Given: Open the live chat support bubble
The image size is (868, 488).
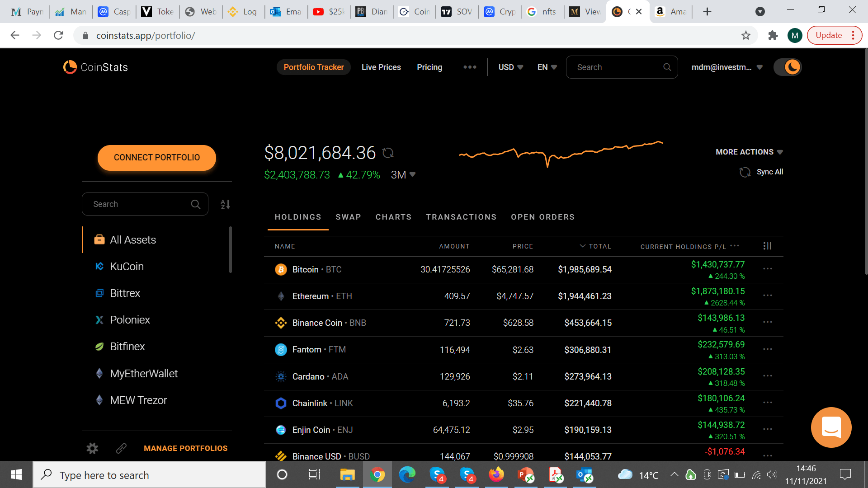Looking at the screenshot, I should point(831,427).
